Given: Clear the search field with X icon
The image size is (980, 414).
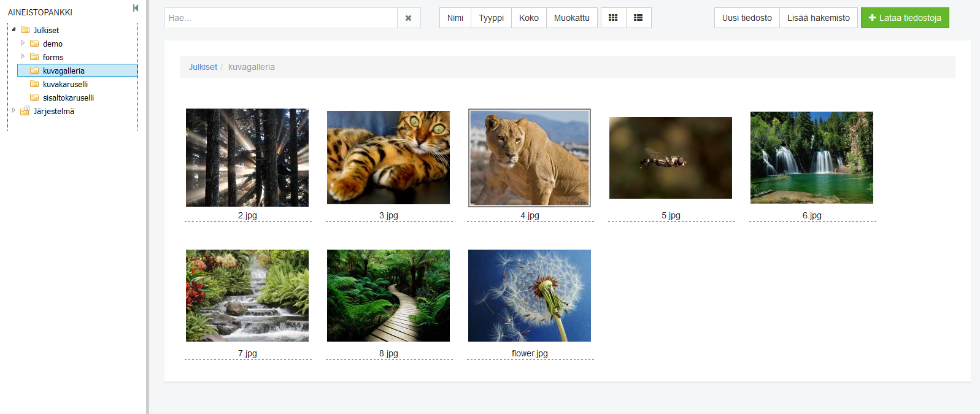Looking at the screenshot, I should (409, 18).
